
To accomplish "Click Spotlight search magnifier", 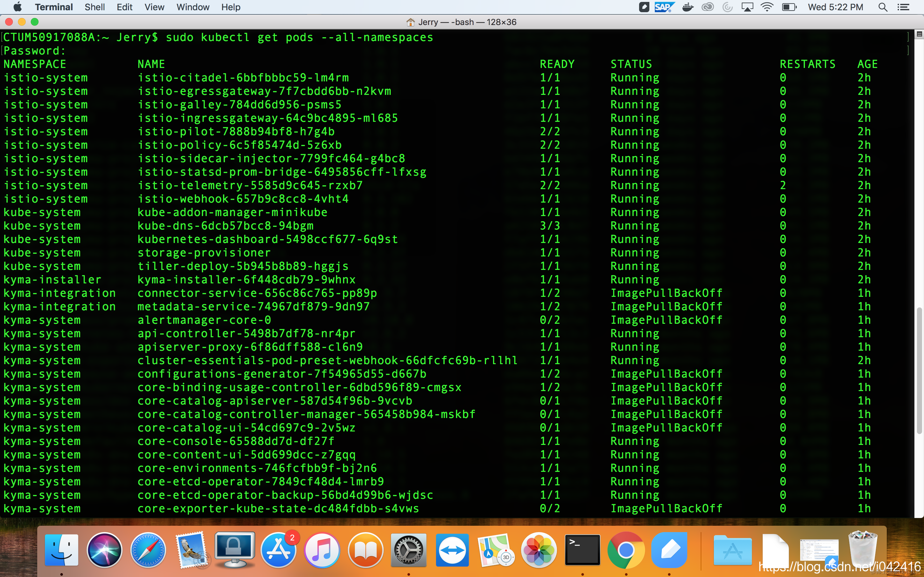I will coord(882,7).
